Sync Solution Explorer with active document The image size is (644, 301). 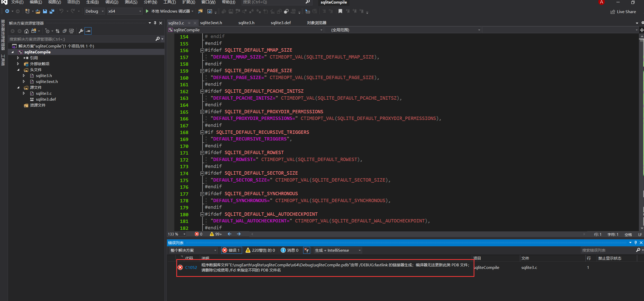(58, 31)
